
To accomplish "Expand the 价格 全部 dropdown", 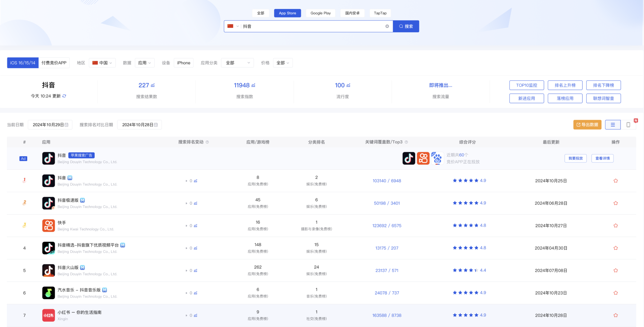I will click(283, 63).
